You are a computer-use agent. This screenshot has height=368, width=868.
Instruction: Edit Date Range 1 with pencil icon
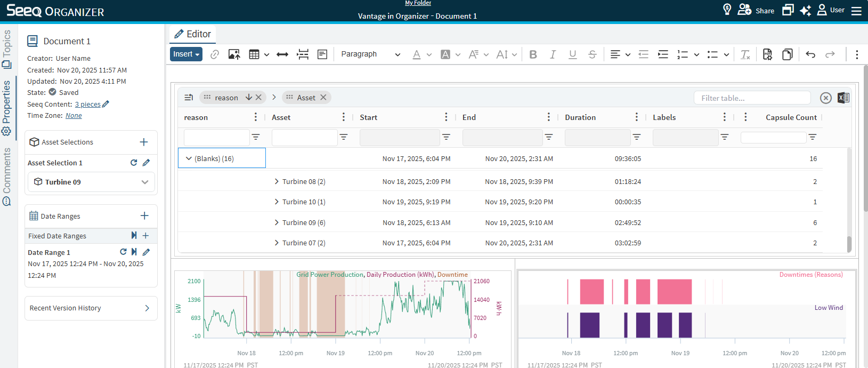146,252
